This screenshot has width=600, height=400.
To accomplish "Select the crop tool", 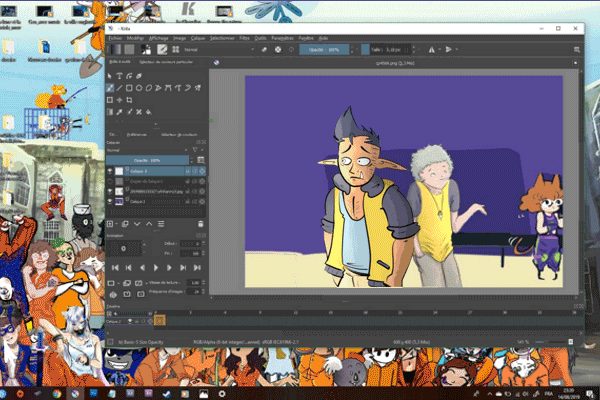I will coord(131,100).
